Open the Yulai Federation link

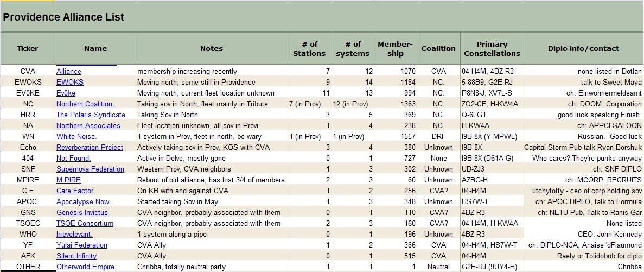click(82, 245)
